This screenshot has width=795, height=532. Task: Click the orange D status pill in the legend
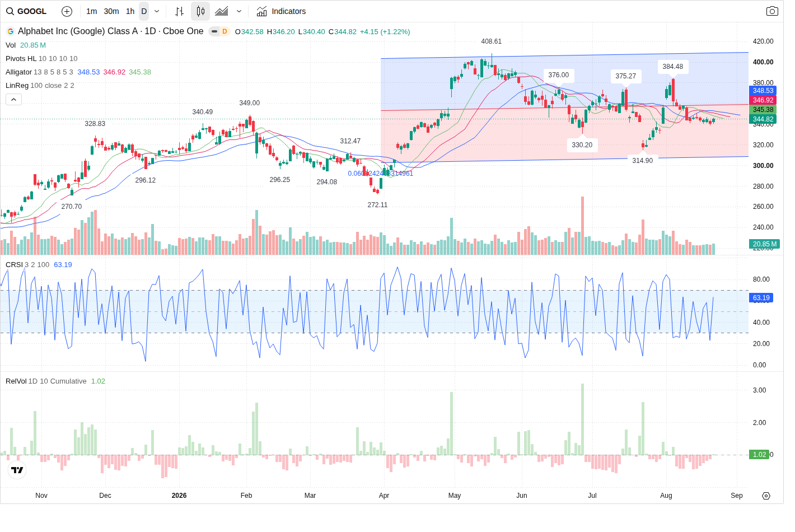[225, 31]
